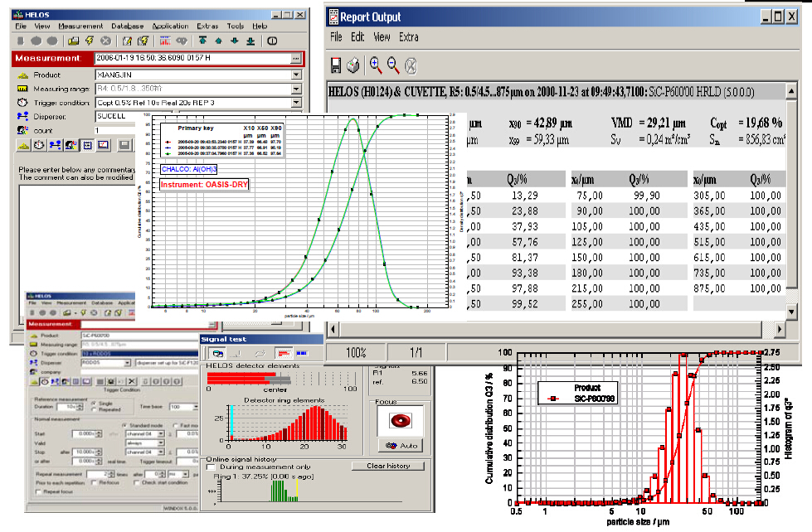Open the Edit menu in Report Output
The height and width of the screenshot is (532, 812).
point(357,36)
